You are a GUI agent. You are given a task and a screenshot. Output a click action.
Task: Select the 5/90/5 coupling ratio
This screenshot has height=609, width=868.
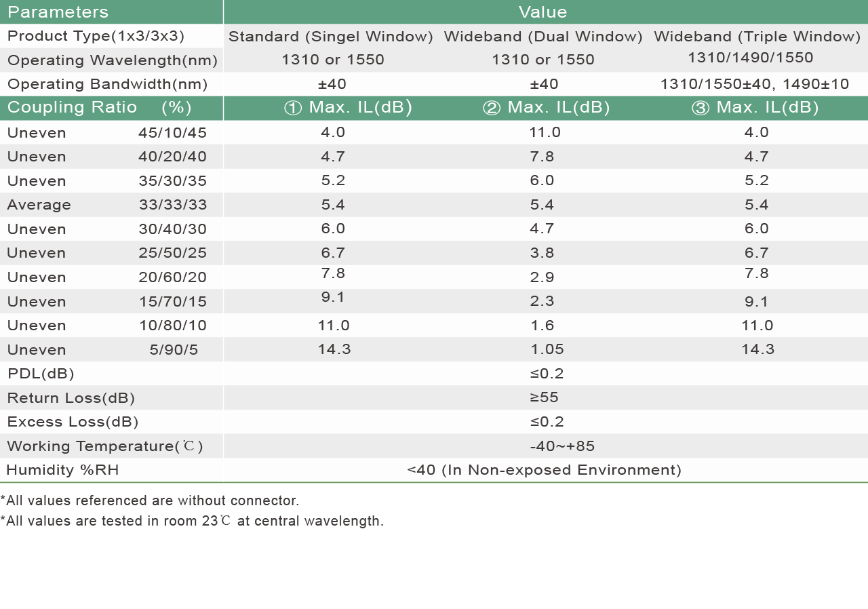coord(174,350)
